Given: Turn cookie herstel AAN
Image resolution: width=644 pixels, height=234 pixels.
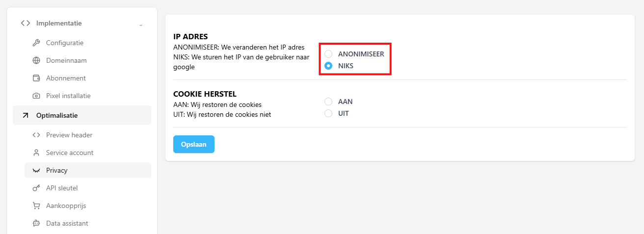Looking at the screenshot, I should pos(328,102).
